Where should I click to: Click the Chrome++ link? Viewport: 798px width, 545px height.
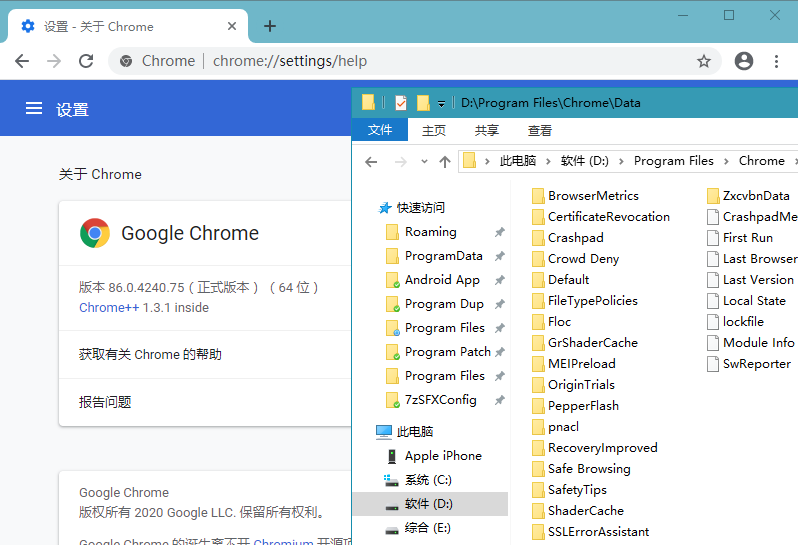[x=109, y=308]
